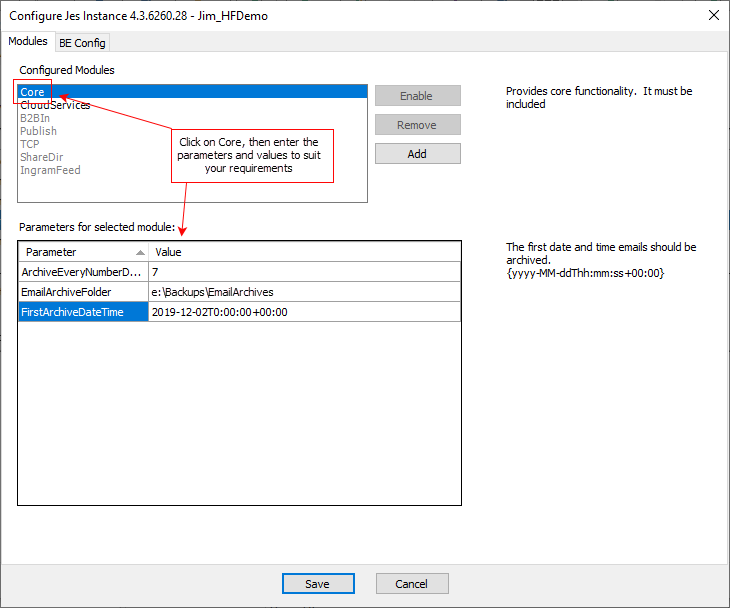The image size is (730, 608).
Task: Click the Enable button
Action: (x=418, y=96)
